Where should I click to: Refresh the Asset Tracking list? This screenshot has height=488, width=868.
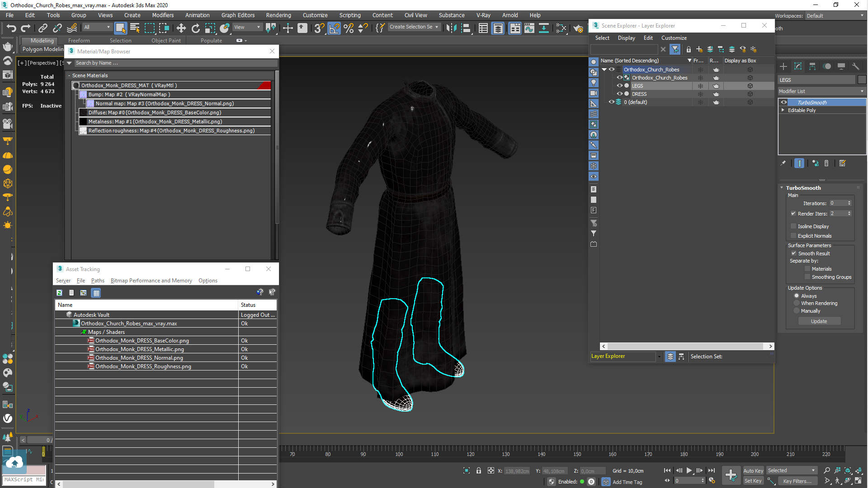point(59,293)
